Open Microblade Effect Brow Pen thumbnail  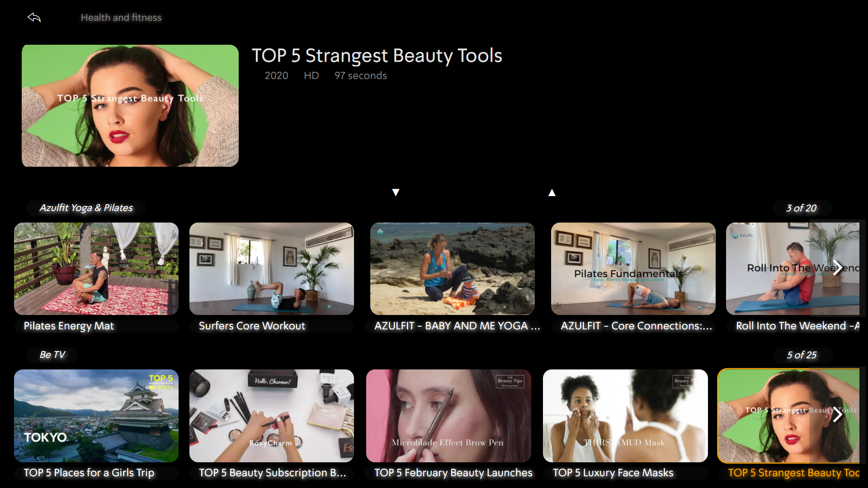448,416
